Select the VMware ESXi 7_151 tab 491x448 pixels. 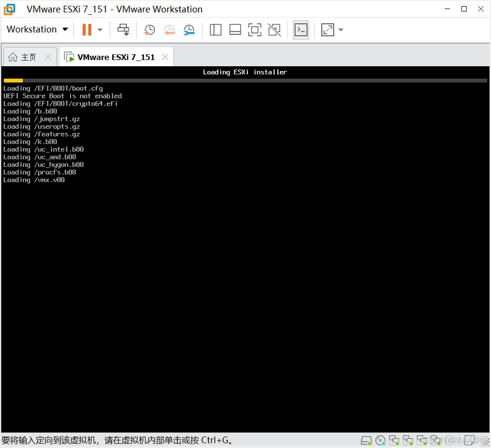[109, 57]
